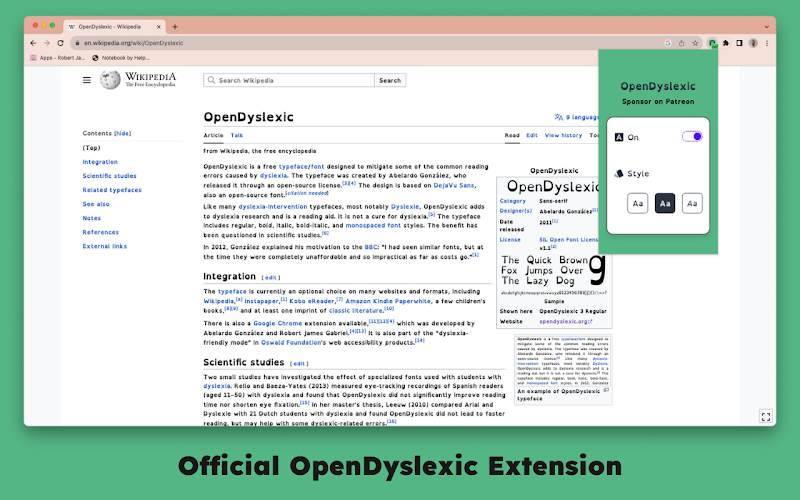The width and height of the screenshot is (800, 500).
Task: Open the SIL Open Font License link
Action: pyautogui.click(x=568, y=240)
